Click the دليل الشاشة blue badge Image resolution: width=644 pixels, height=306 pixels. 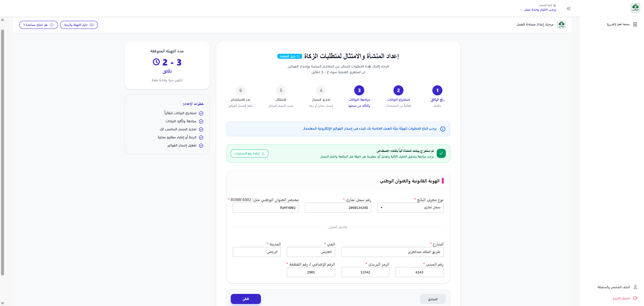290,56
